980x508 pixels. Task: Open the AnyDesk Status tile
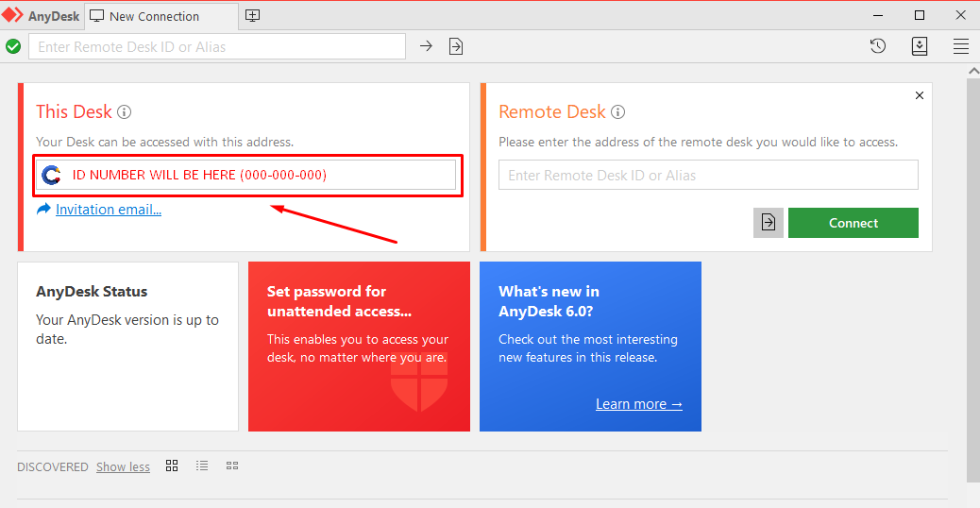[x=128, y=347]
